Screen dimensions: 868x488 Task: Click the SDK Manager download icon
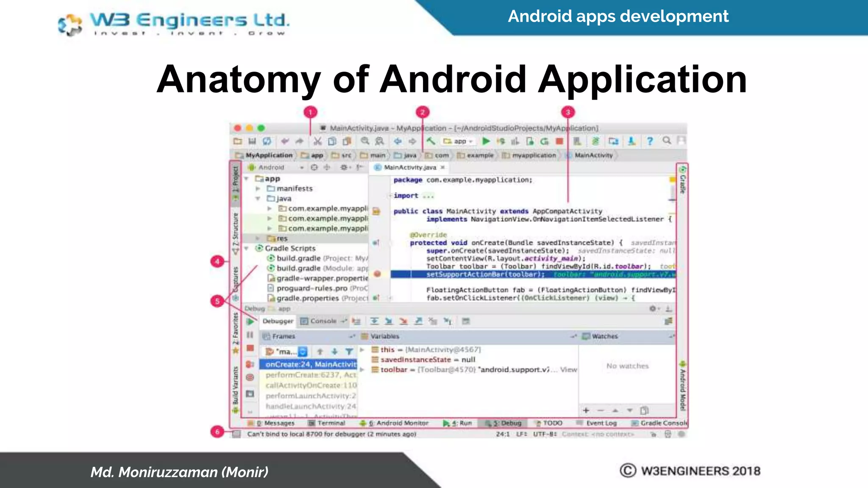pyautogui.click(x=632, y=141)
